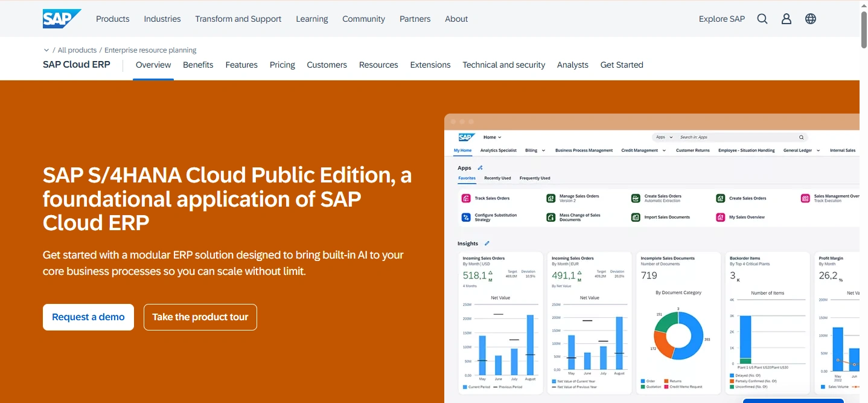The height and width of the screenshot is (403, 868).
Task: Click the Configure Substitution Strategy app icon
Action: [x=466, y=217]
